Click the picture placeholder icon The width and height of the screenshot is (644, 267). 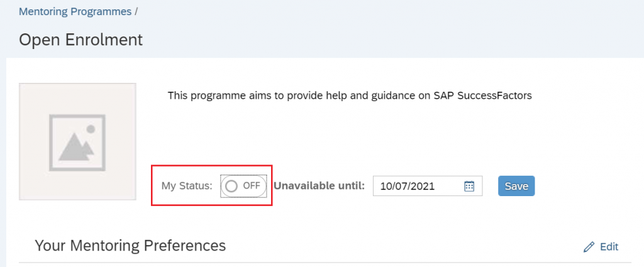pos(77,143)
